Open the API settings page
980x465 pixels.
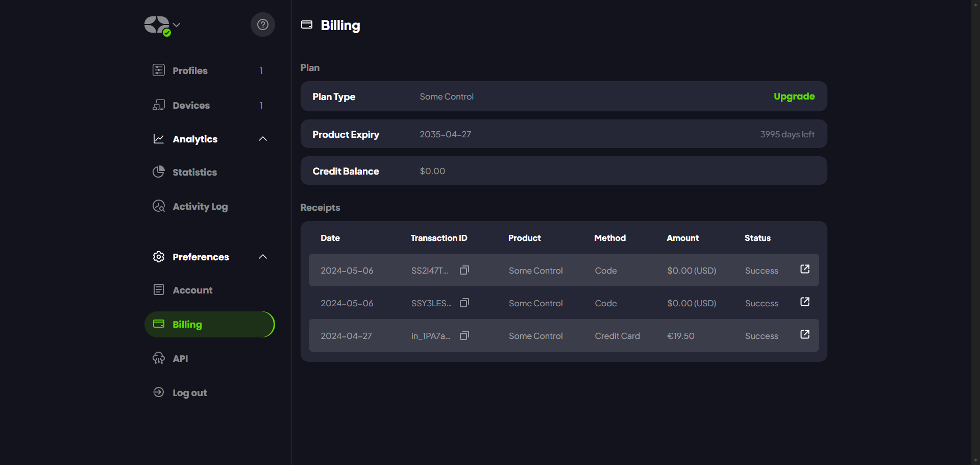pyautogui.click(x=180, y=358)
